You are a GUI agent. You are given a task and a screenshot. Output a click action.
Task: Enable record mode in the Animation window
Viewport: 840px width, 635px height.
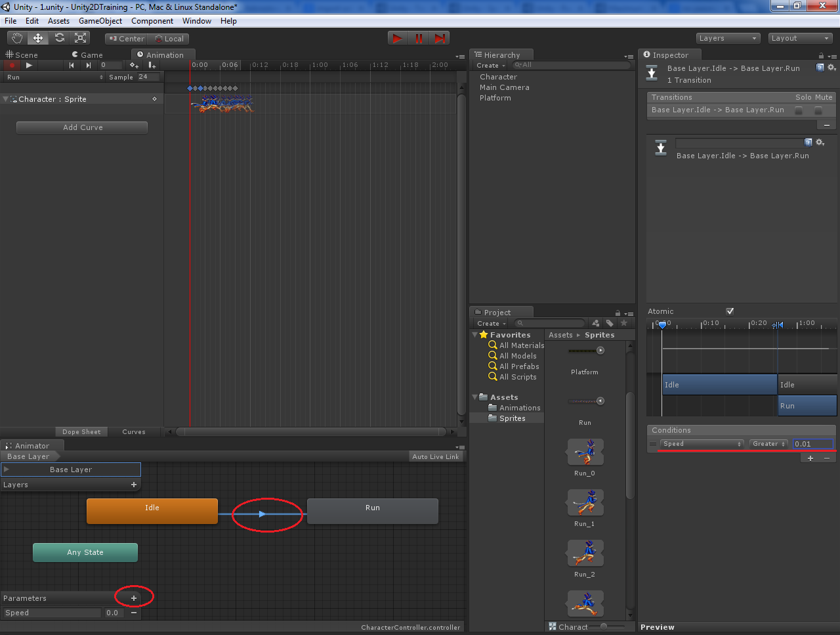[x=11, y=66]
